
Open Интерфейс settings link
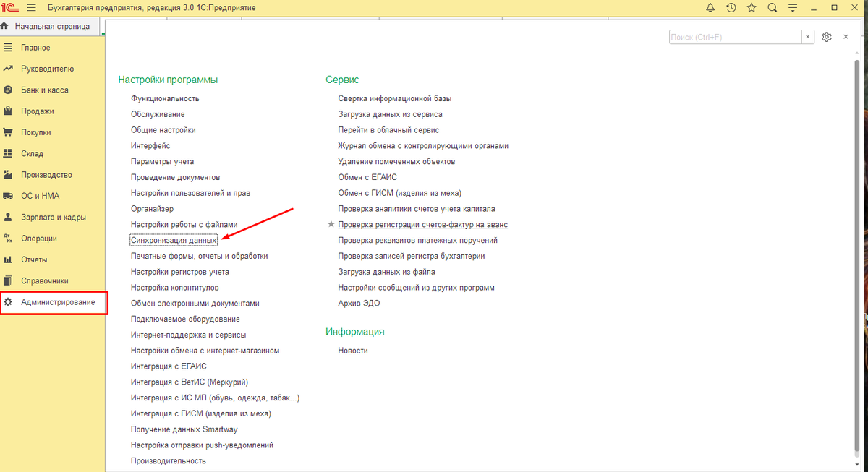(x=150, y=146)
